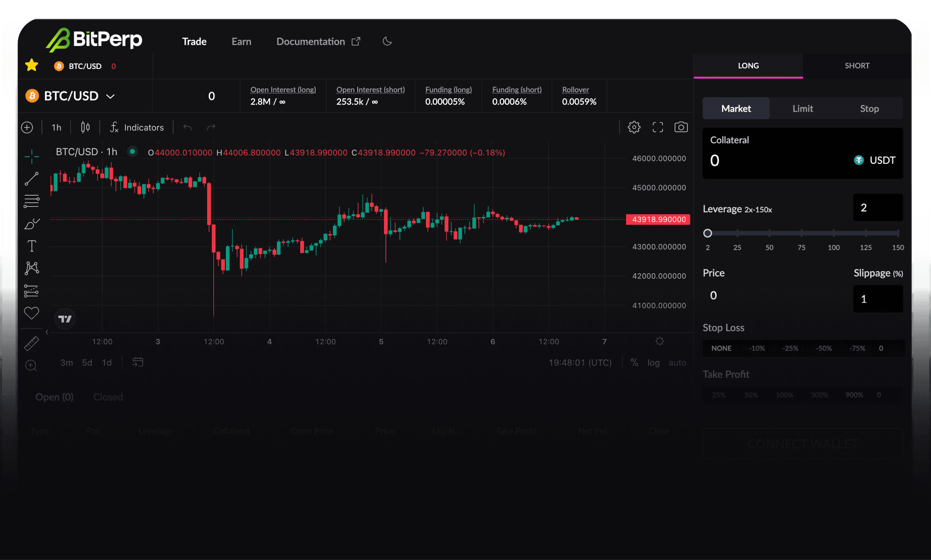Screen dimensions: 931x560
Task: Expand the BTC/USD pair dropdown
Action: [x=110, y=97]
